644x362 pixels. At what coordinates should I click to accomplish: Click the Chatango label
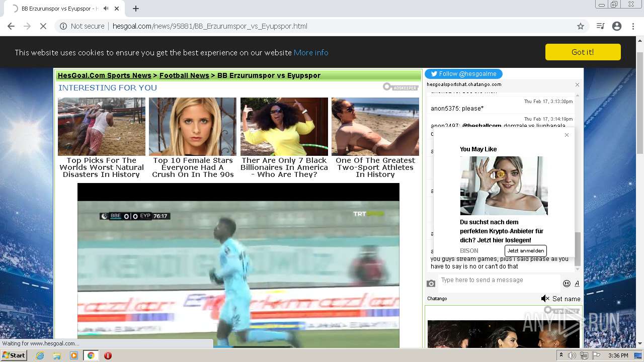point(437,299)
